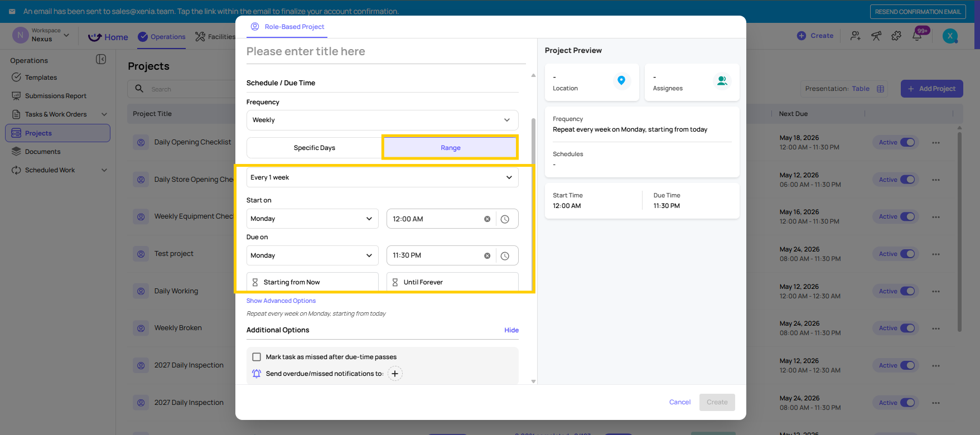This screenshot has height=435, width=980.
Task: Open Start on time clock picker
Action: 505,219
